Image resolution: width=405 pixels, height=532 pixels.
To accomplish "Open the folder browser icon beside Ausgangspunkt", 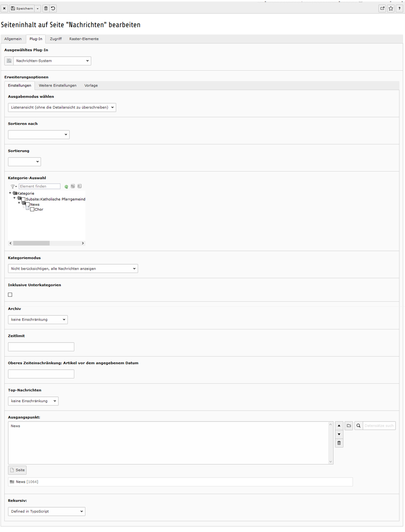I will 349,426.
